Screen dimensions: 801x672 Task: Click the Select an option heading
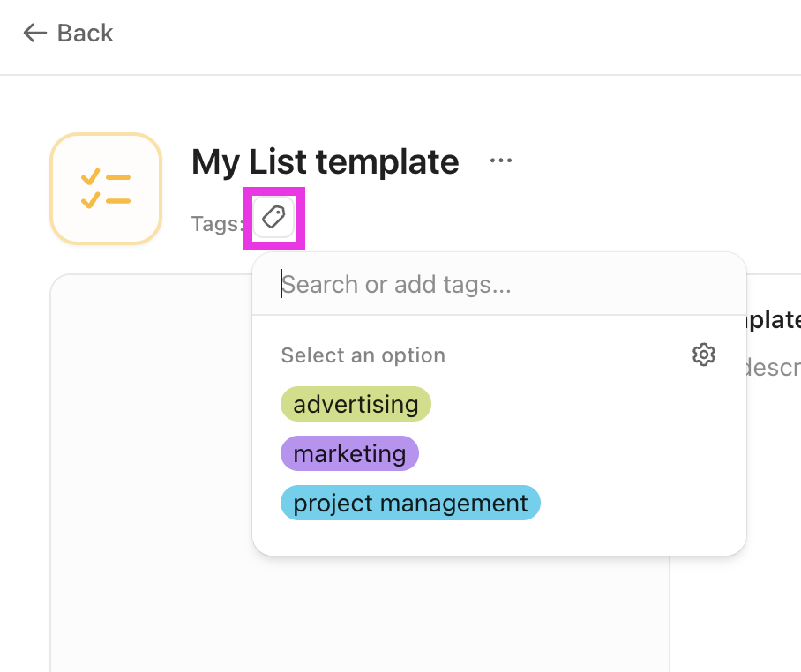pos(363,355)
